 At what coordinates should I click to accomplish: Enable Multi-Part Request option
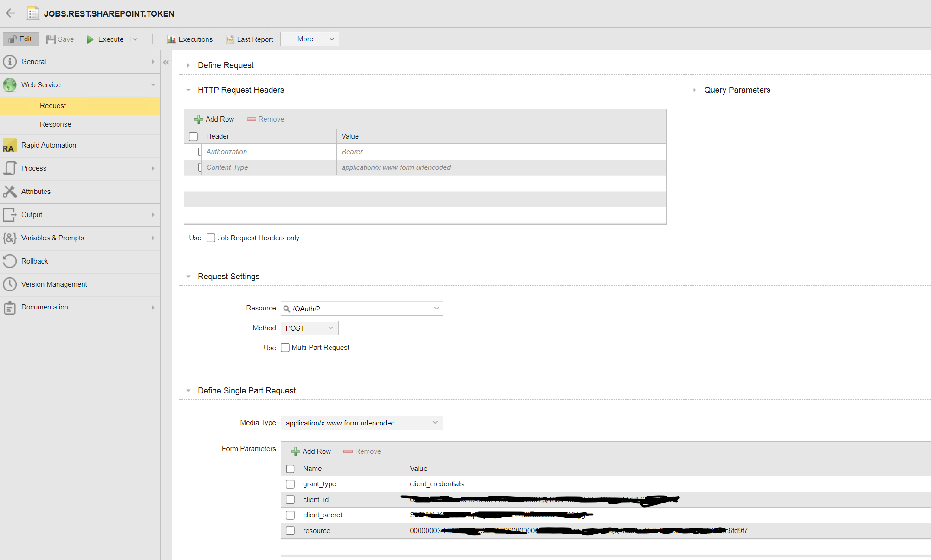click(x=285, y=348)
